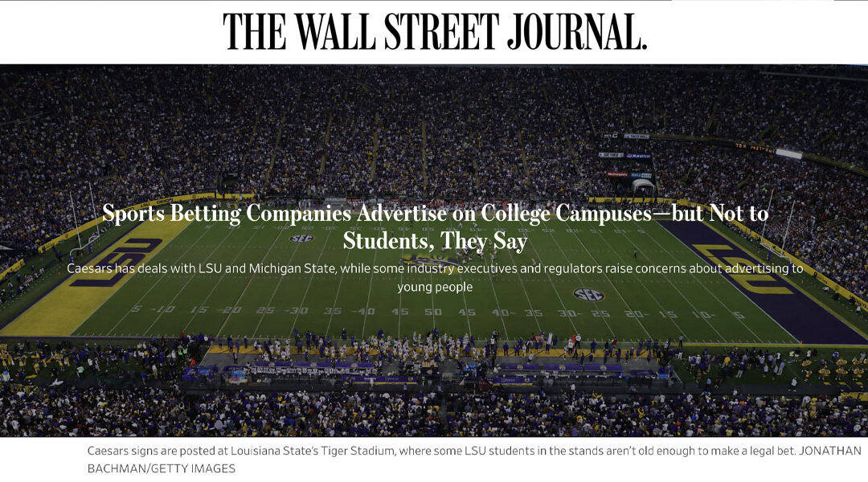Click the bright white stadium light at upper right
868x482 pixels.
coord(788,153)
